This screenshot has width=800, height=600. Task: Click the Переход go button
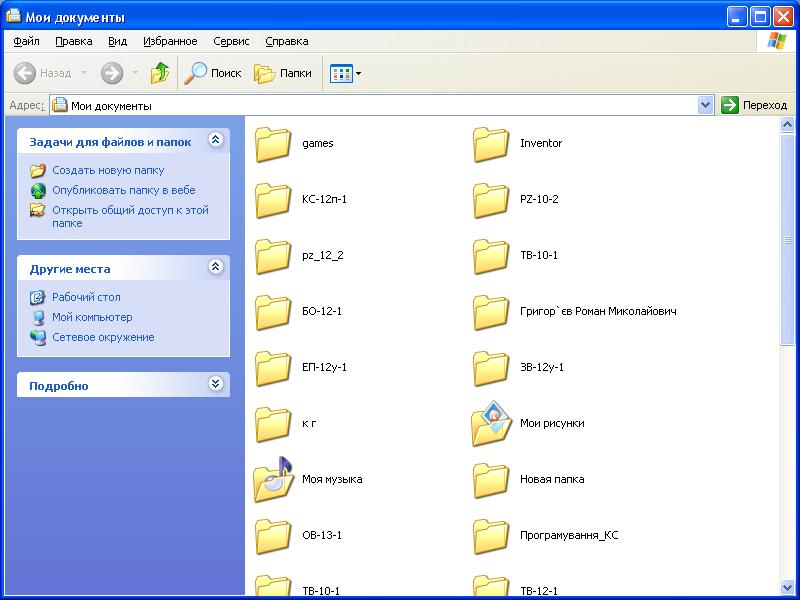click(755, 105)
